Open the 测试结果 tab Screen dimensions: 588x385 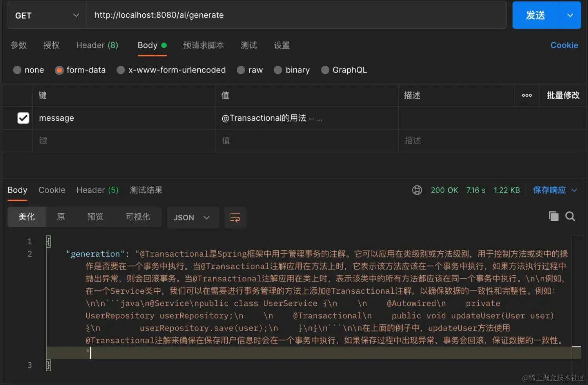pyautogui.click(x=146, y=190)
